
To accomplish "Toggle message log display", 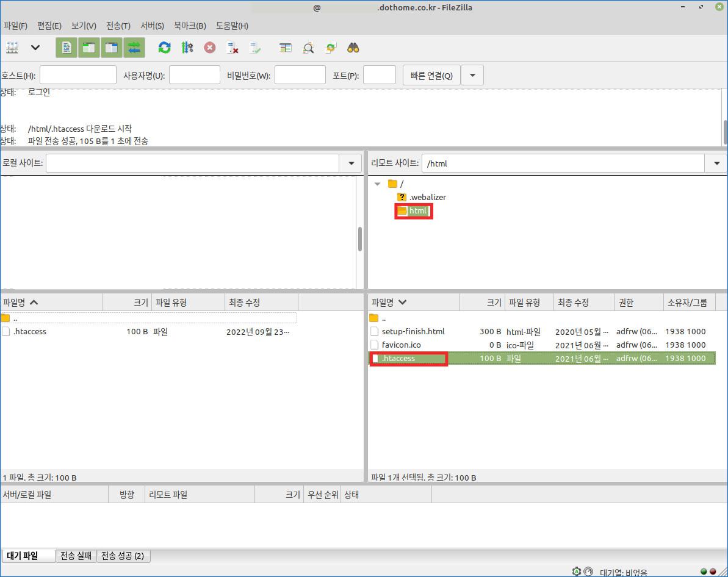I will click(66, 48).
